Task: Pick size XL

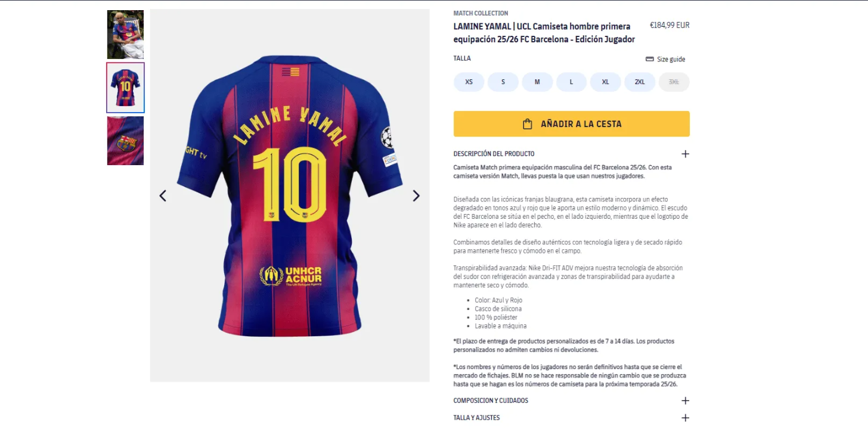Action: point(606,82)
